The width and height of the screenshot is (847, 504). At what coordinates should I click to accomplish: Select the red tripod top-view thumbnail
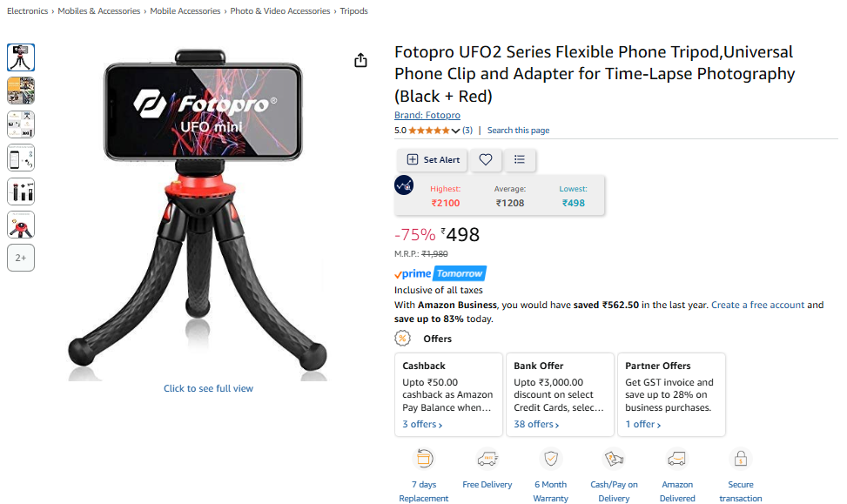(21, 225)
